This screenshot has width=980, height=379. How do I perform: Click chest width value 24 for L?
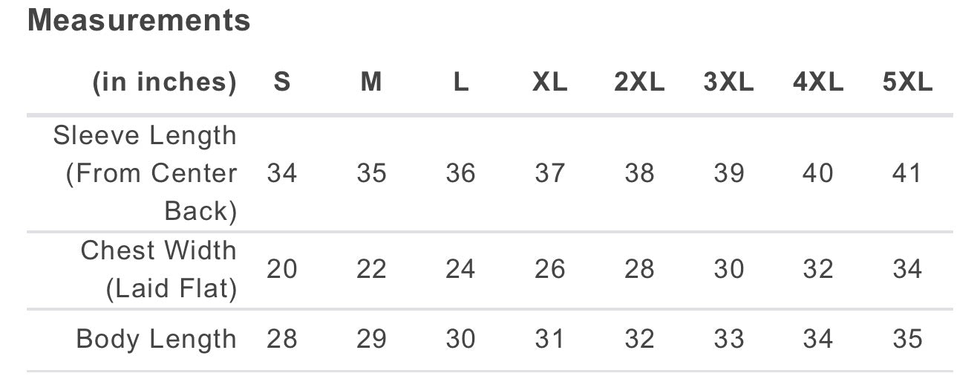click(x=460, y=269)
